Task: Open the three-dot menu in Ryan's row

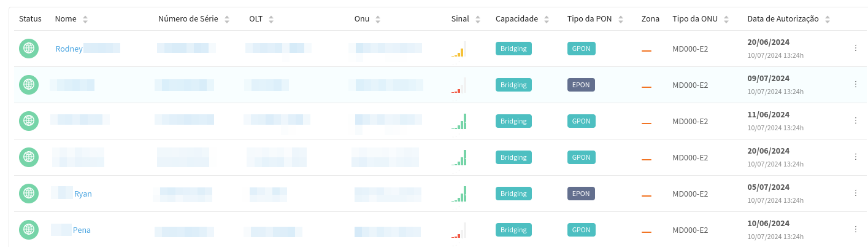Action: 855,193
